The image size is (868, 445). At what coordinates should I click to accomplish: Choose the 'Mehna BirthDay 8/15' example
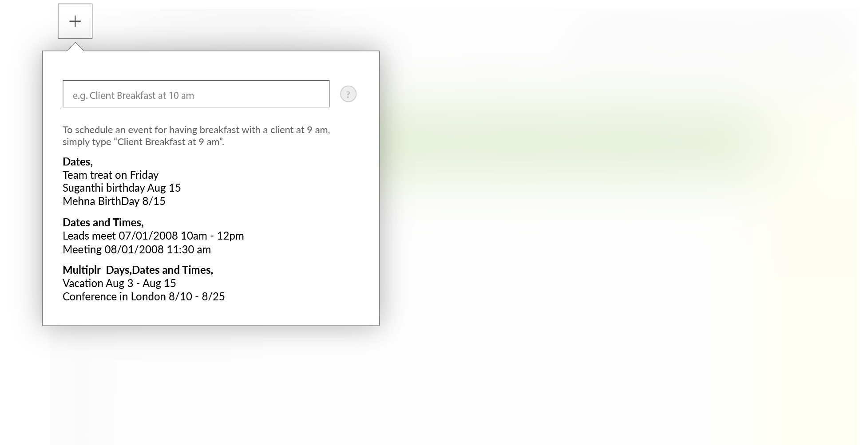tap(114, 201)
